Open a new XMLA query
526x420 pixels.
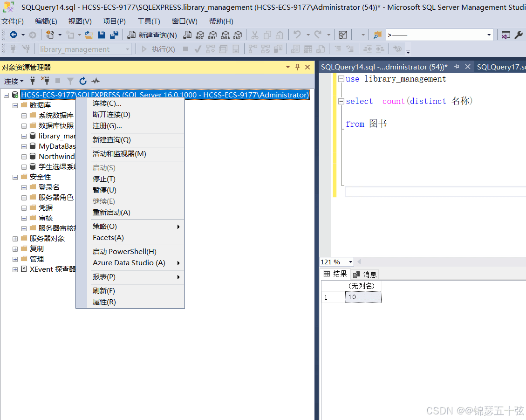(225, 34)
